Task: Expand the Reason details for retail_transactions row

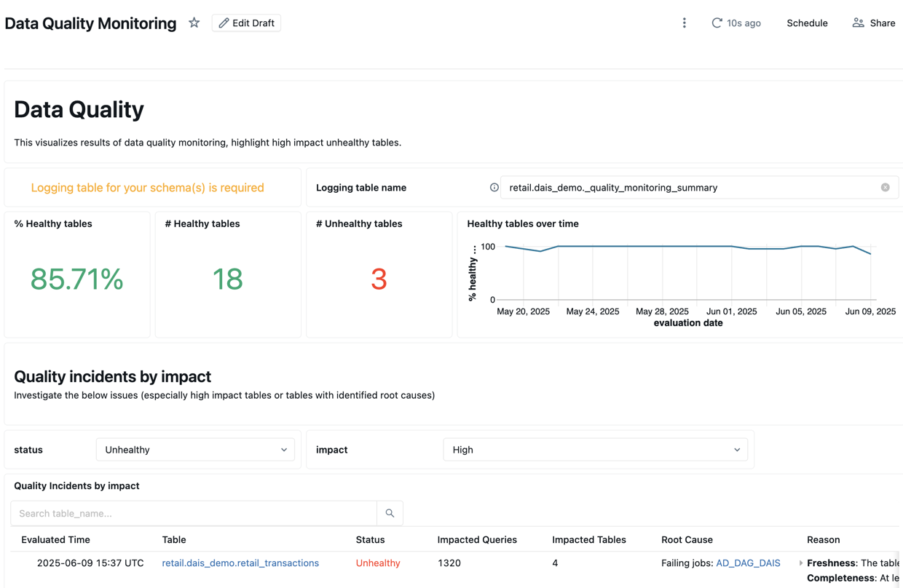Action: click(x=800, y=563)
